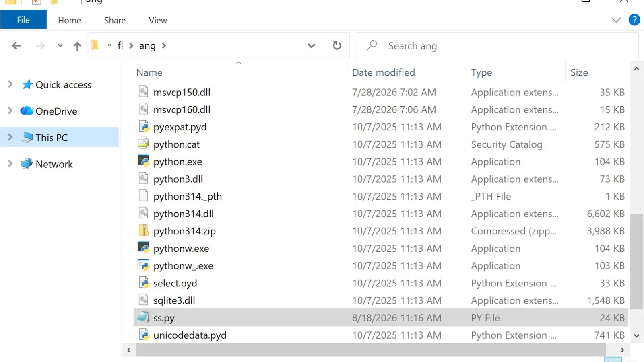The height and width of the screenshot is (362, 644).
Task: Click the pyexpat.pyd file icon
Action: 143,126
